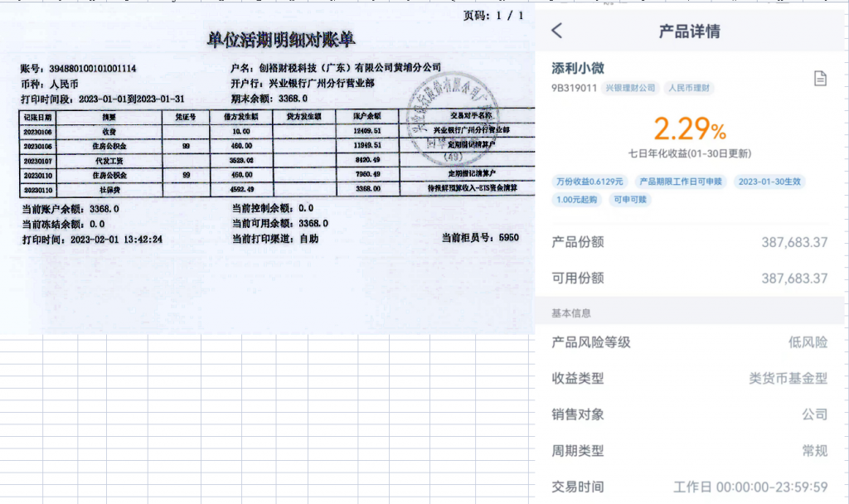The height and width of the screenshot is (504, 849).
Task: Click the 基本信息 section header
Action: 571,313
